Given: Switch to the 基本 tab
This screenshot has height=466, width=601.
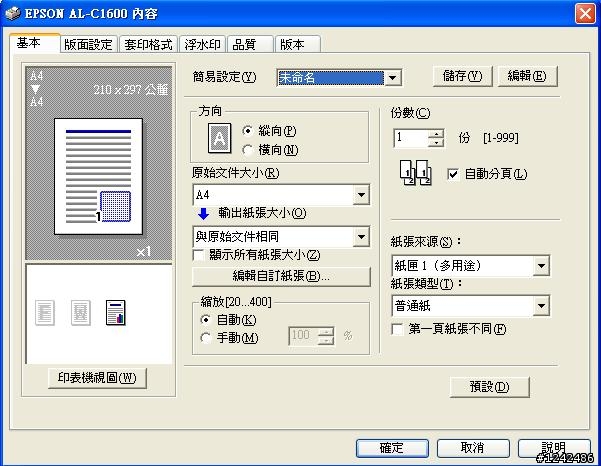Looking at the screenshot, I should point(34,43).
